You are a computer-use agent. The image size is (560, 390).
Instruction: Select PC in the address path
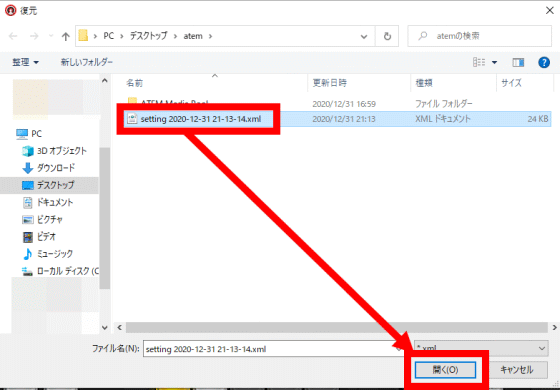point(109,36)
